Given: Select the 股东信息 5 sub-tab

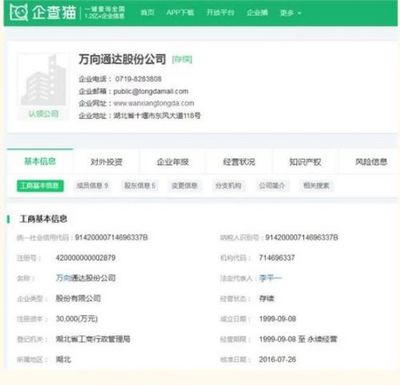Looking at the screenshot, I should tap(140, 186).
